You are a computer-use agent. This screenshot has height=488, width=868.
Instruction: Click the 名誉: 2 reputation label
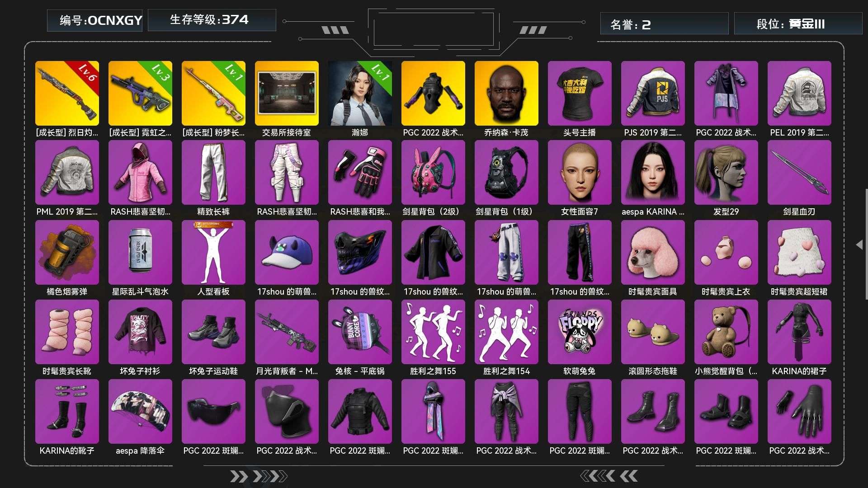coord(665,23)
